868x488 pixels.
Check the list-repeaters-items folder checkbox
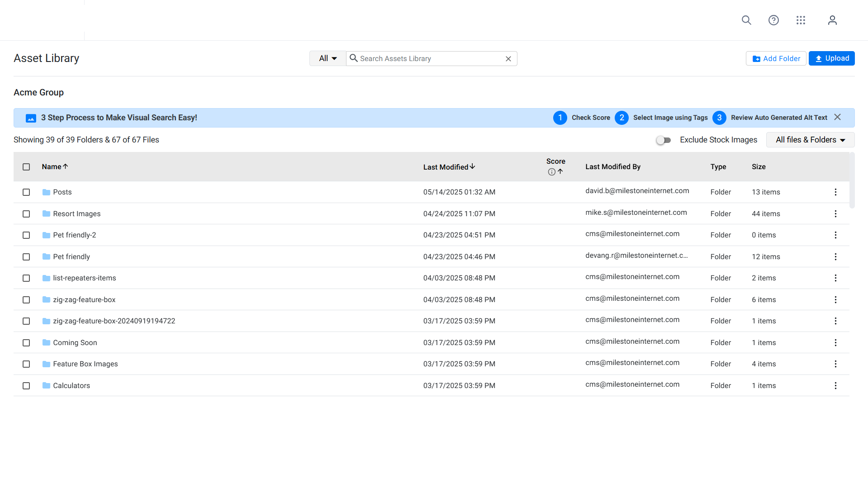point(26,278)
